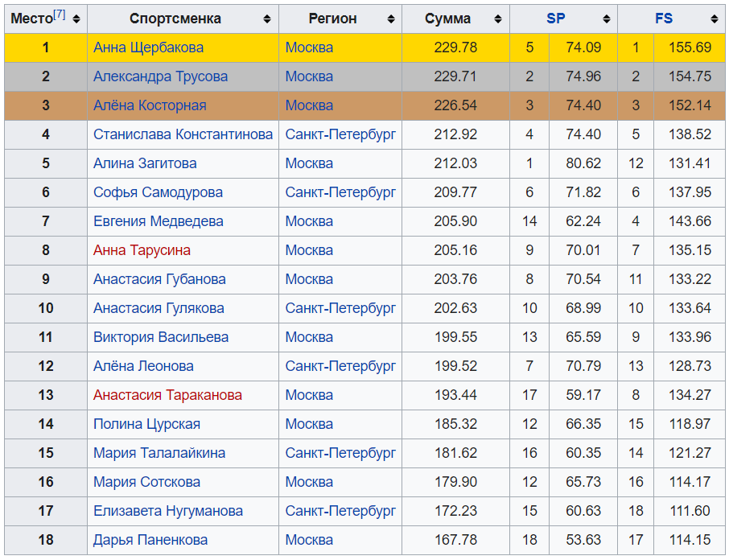Open Алина Загитова link

(x=145, y=163)
